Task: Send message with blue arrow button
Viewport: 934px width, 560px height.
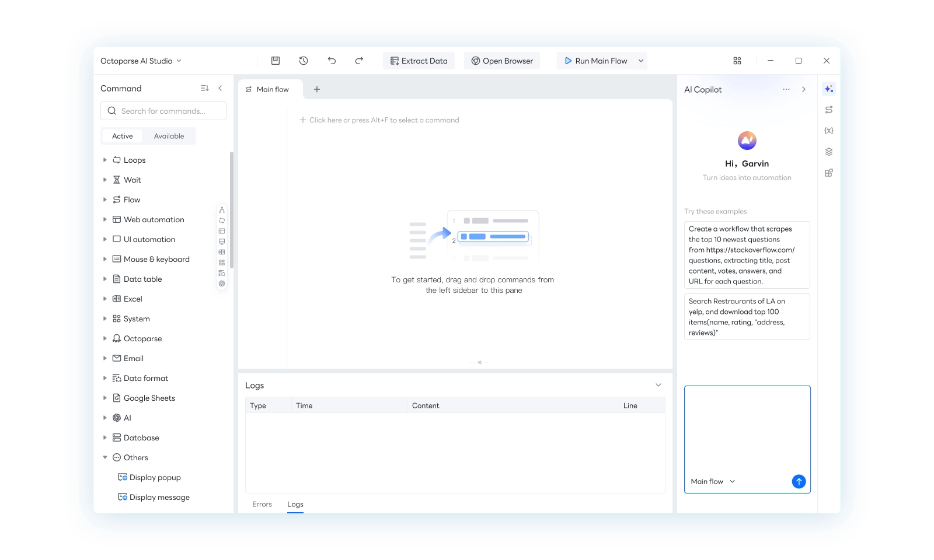Action: point(799,481)
